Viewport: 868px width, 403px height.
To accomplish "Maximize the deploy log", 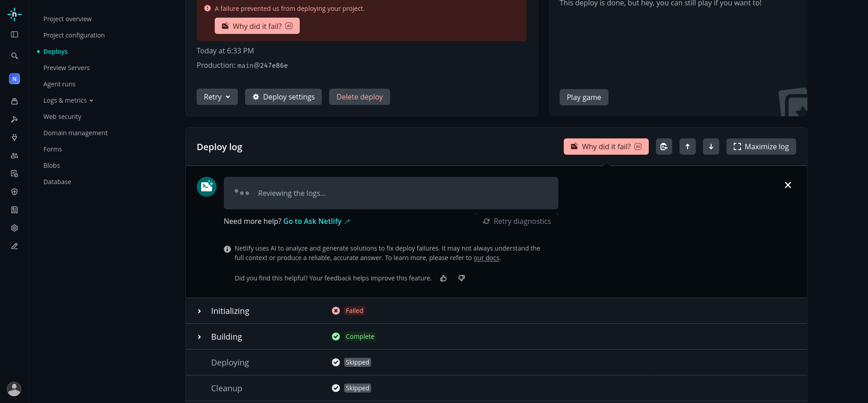I will 761,147.
